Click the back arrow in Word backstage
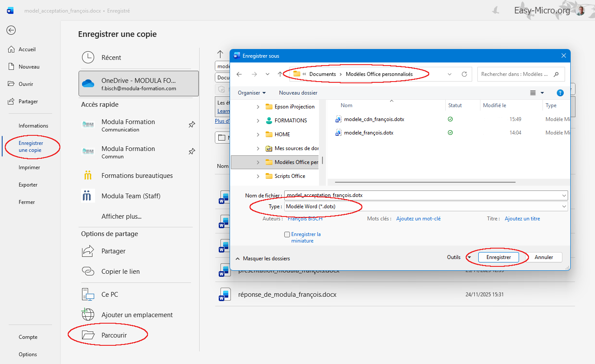595x364 pixels. tap(11, 30)
